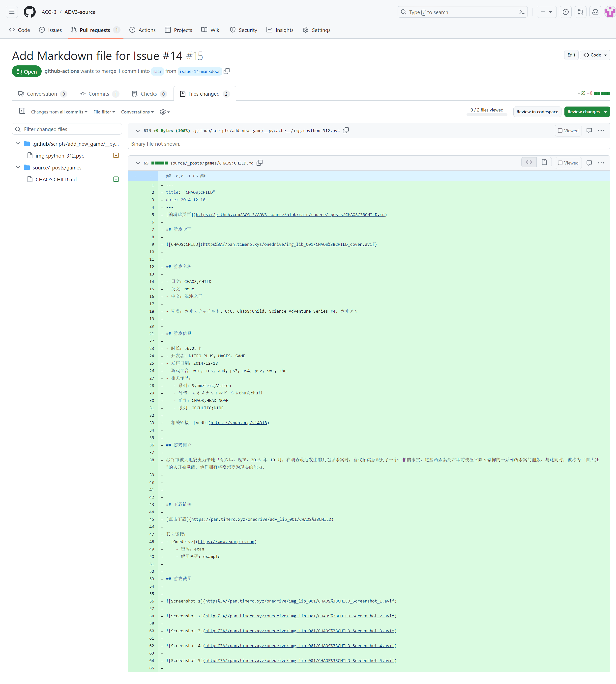Screen dimensions: 616x684
Task: Toggle the file tree sidebar icon
Action: coord(22,111)
